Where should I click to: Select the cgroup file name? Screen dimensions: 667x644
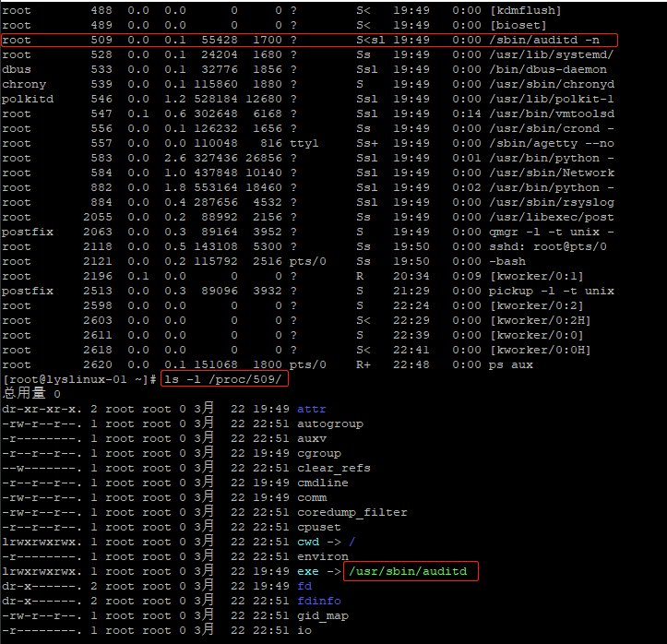pos(318,453)
